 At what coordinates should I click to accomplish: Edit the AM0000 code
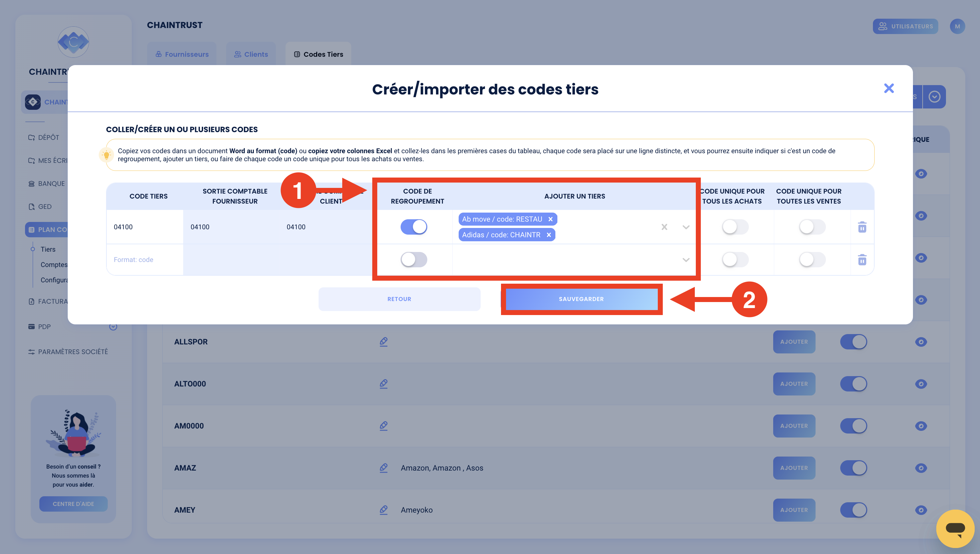pos(384,426)
